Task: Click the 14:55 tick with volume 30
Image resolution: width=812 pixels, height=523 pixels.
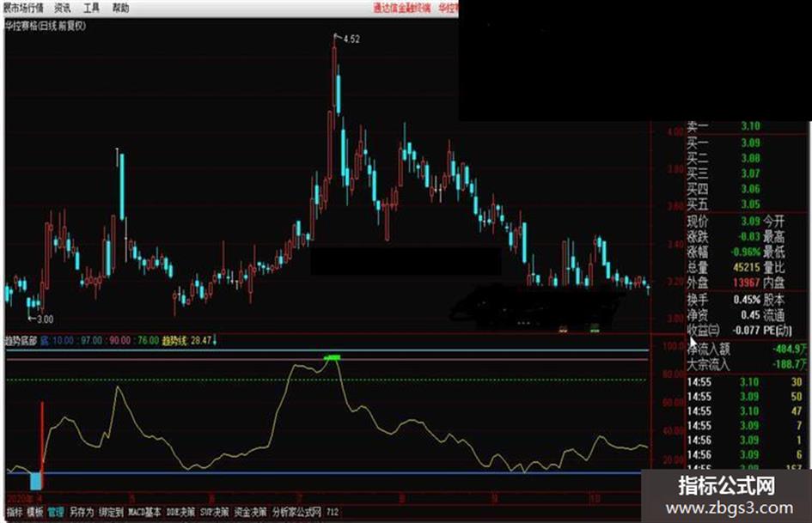Action: coord(744,382)
